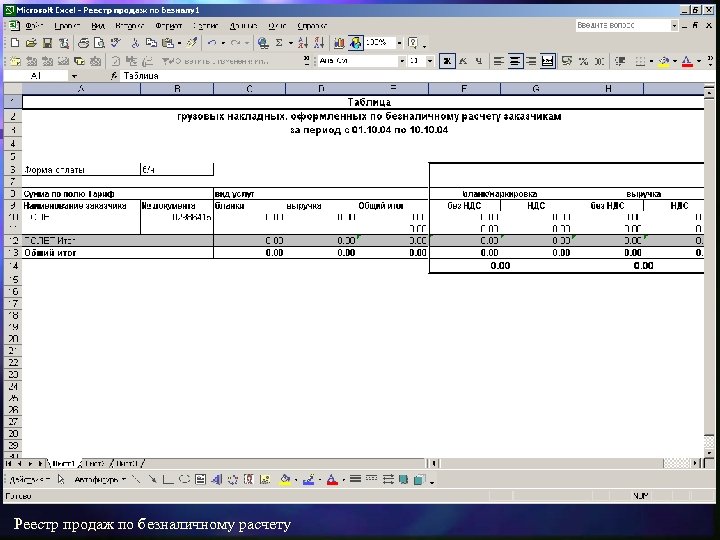Sort descending with the Z-A icon
Viewport: 720px width, 540px height.
click(319, 43)
